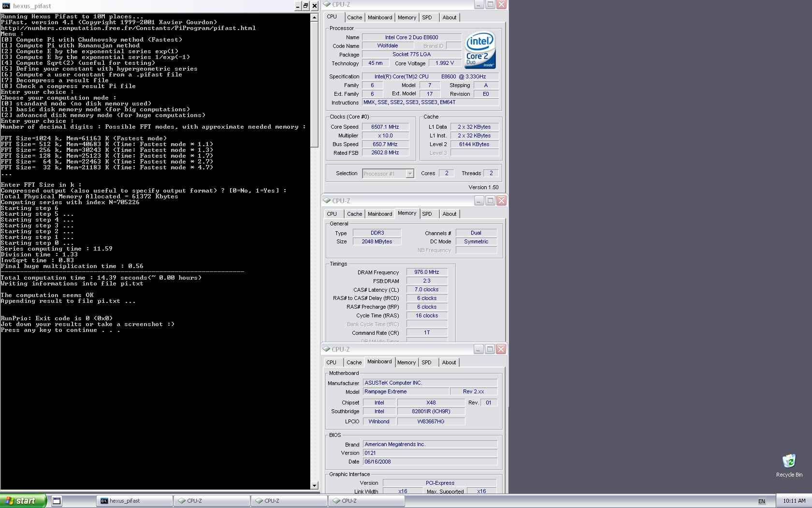Select the third CPU-Z taskbar button
Image resolution: width=812 pixels, height=508 pixels.
click(367, 501)
